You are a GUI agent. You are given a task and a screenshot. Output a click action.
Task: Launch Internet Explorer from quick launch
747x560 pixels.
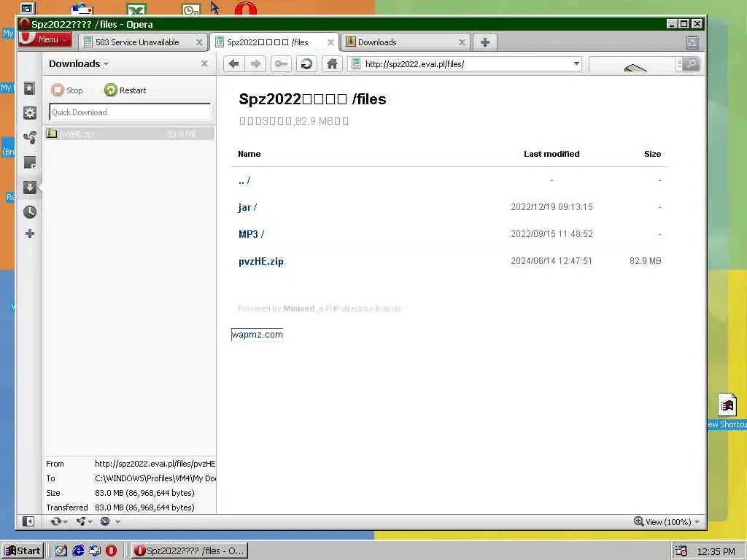click(x=78, y=551)
